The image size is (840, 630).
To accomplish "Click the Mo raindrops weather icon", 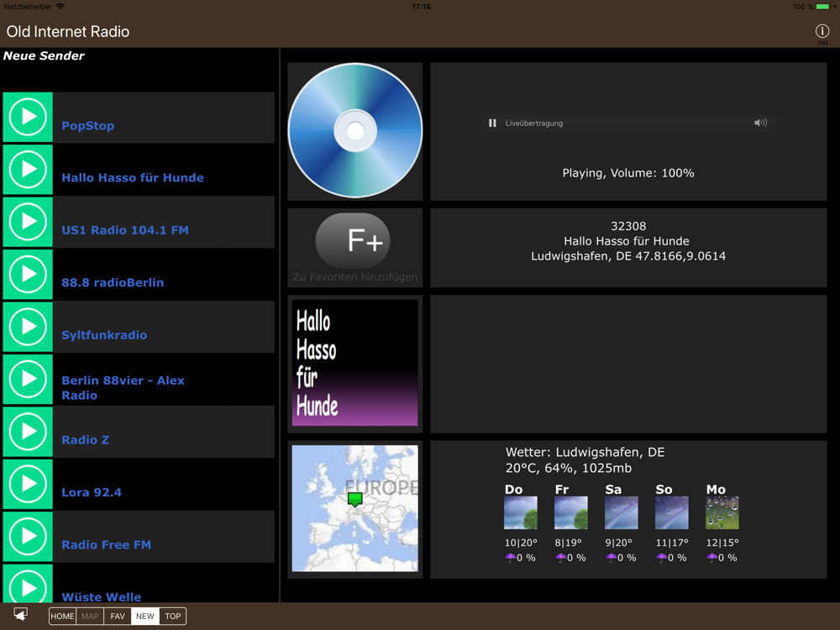I will pyautogui.click(x=722, y=512).
